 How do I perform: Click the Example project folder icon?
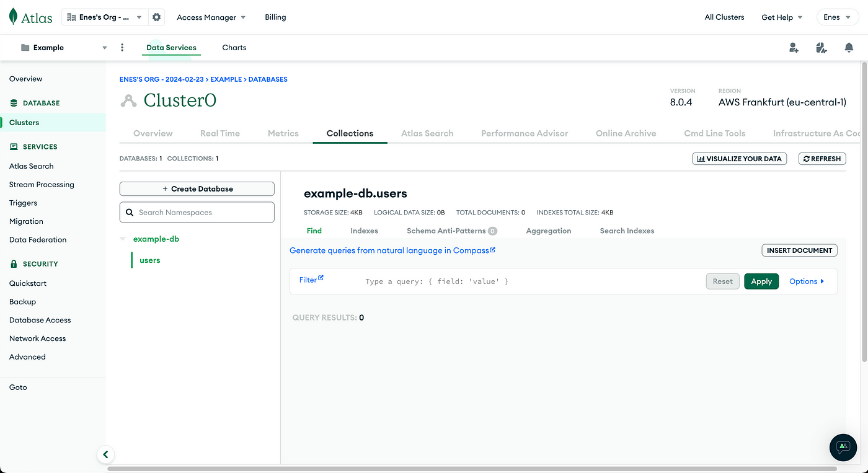25,48
